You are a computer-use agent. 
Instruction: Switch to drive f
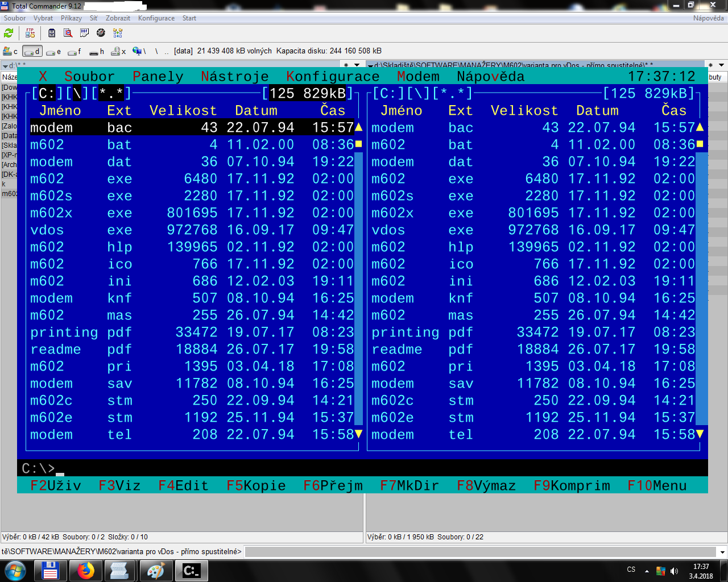pos(75,51)
